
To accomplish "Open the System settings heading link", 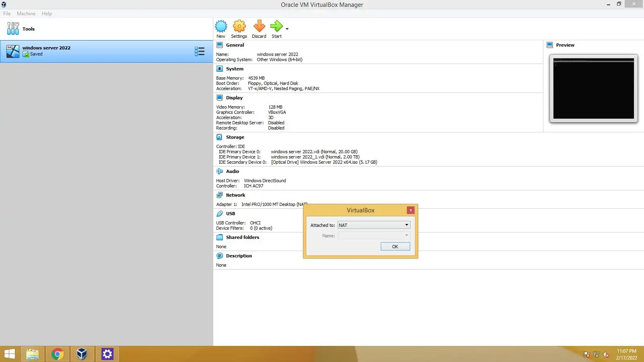I will pos(235,69).
